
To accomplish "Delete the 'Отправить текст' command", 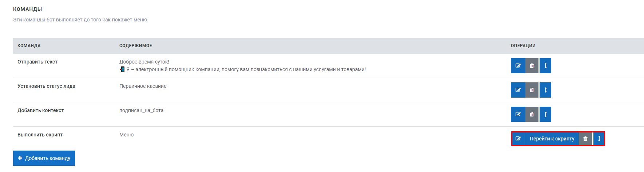I will (x=532, y=66).
